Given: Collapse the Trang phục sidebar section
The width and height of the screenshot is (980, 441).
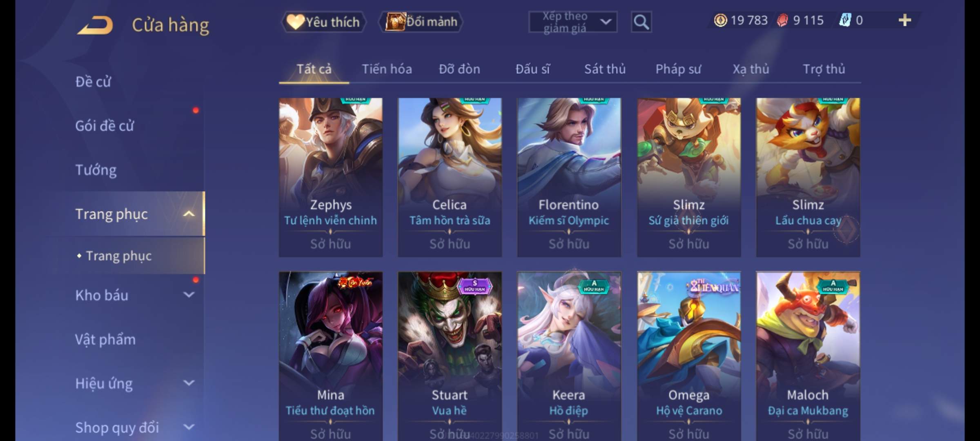Looking at the screenshot, I should pyautogui.click(x=189, y=214).
